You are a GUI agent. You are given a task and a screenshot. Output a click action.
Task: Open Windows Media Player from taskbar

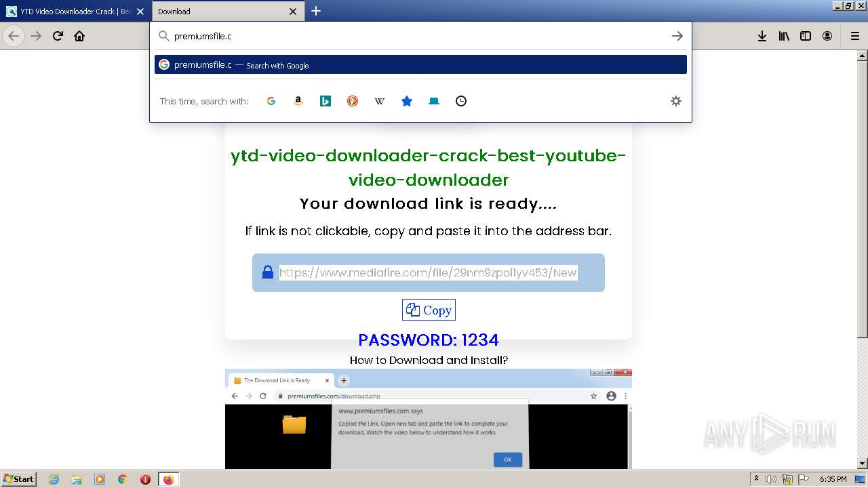click(x=100, y=479)
